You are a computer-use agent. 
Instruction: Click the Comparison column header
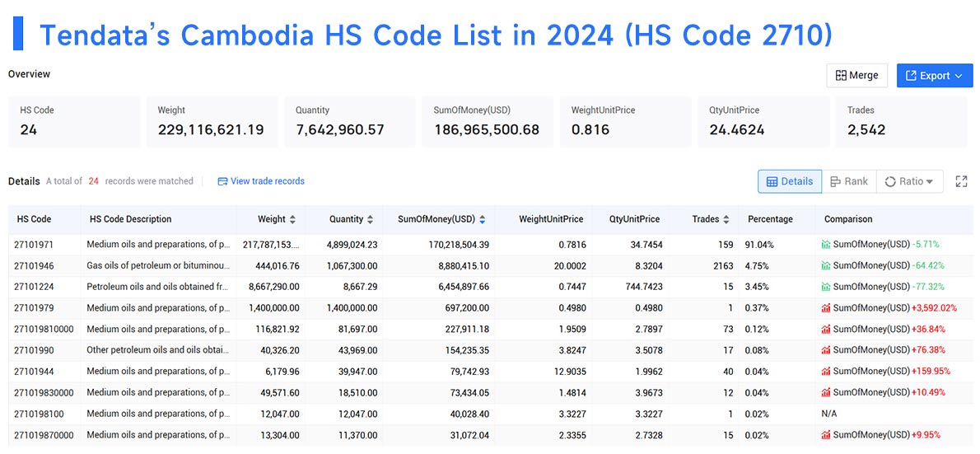pyautogui.click(x=848, y=219)
